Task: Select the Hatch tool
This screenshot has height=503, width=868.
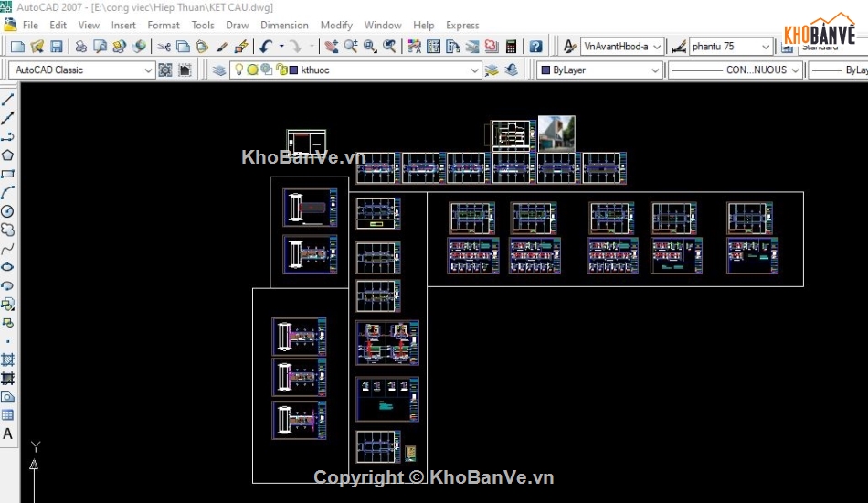Action: point(7,360)
